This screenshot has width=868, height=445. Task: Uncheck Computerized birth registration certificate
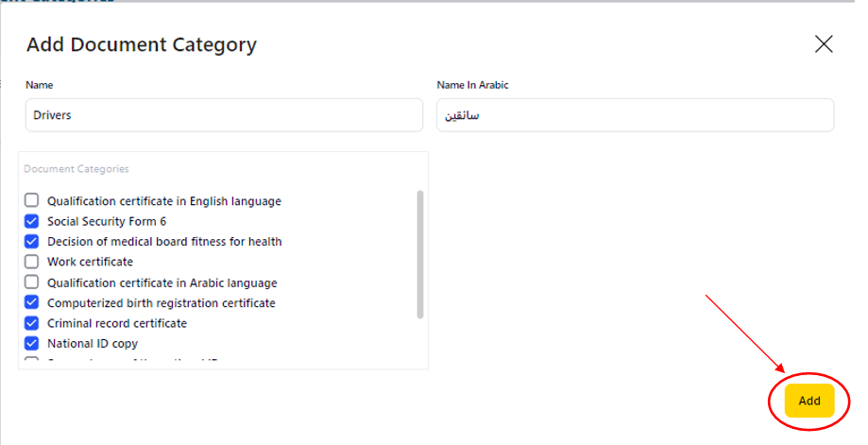(x=32, y=303)
